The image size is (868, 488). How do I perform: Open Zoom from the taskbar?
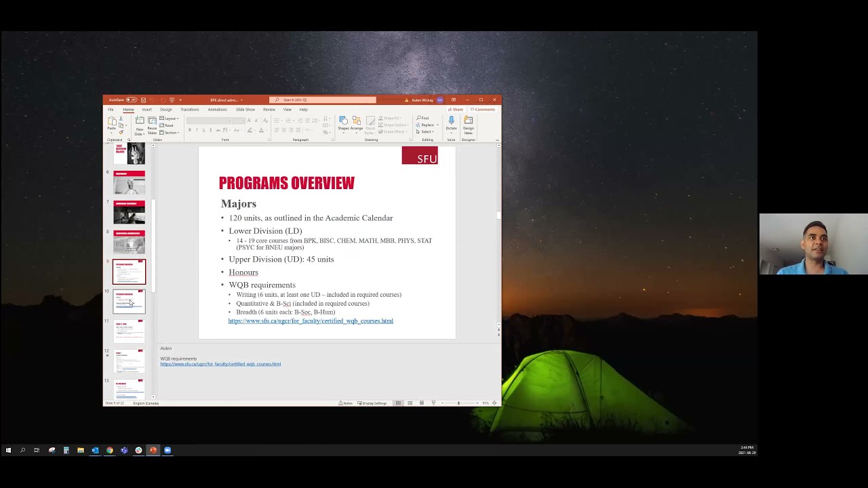pos(167,450)
